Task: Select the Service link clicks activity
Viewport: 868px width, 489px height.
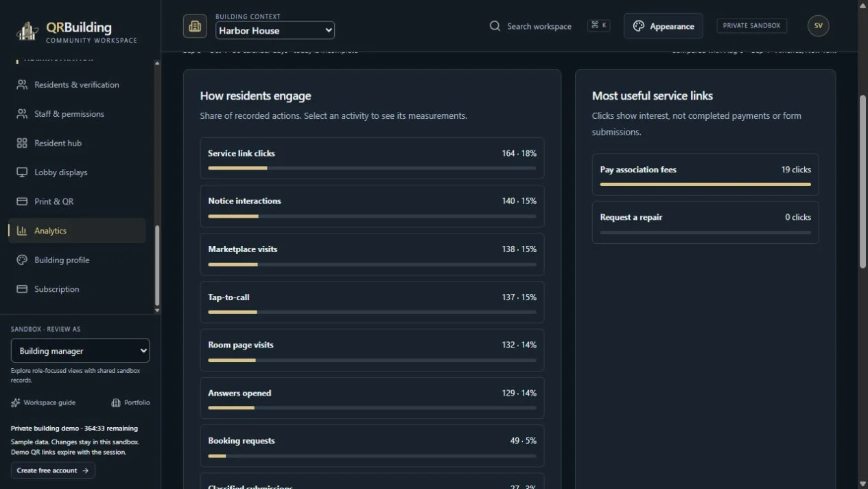Action: pyautogui.click(x=372, y=158)
